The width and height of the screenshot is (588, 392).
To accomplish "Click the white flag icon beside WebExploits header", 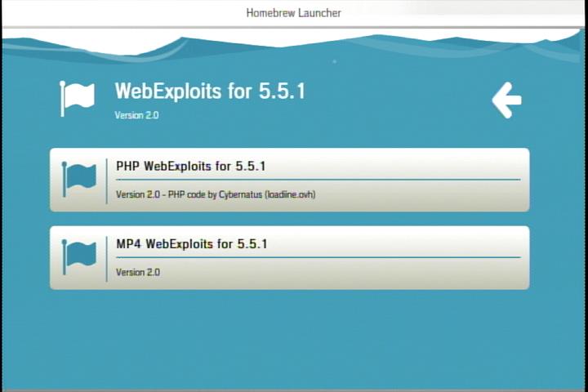I will 78,99.
